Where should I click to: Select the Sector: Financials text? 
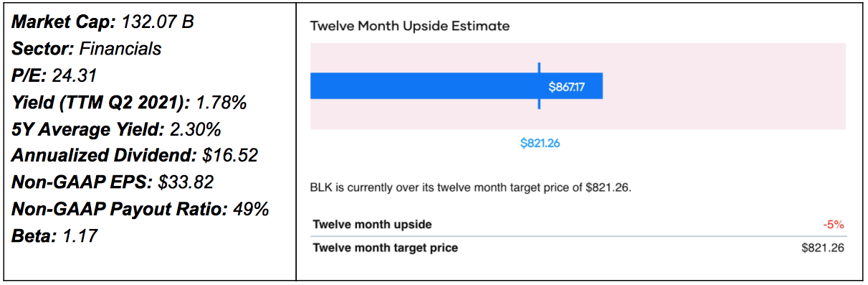(87, 49)
